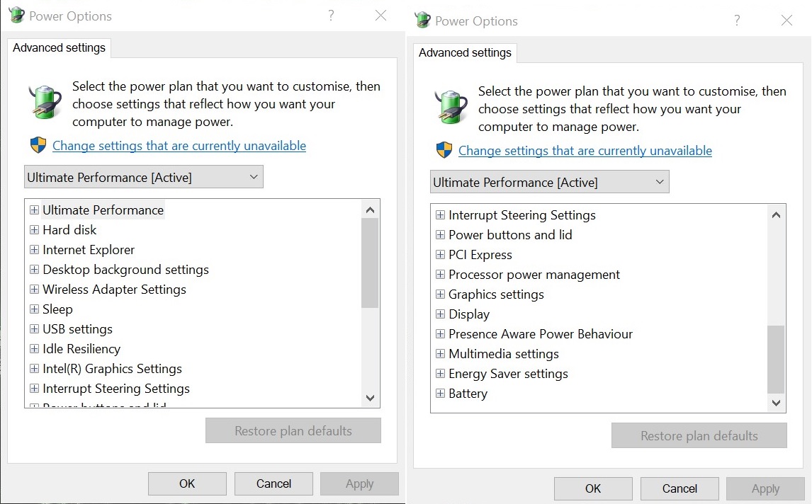
Task: Click shield icon beside link in left window
Action: (x=38, y=145)
